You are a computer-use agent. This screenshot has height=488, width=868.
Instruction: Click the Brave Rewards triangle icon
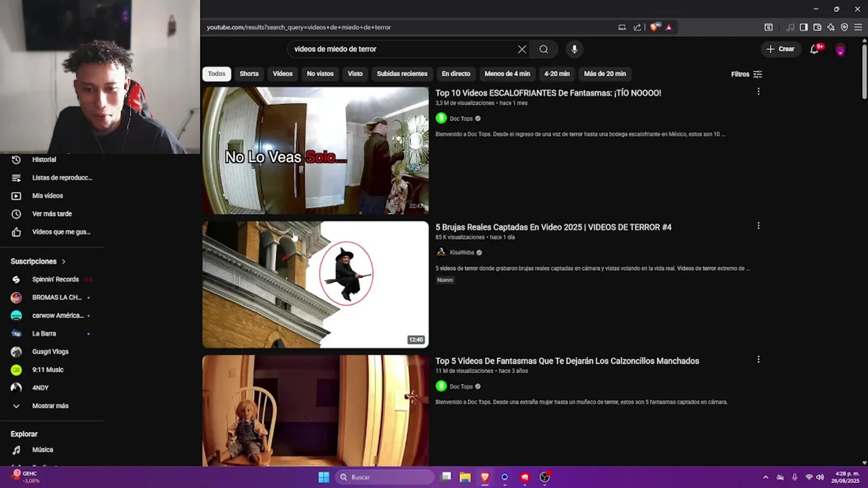coord(669,27)
